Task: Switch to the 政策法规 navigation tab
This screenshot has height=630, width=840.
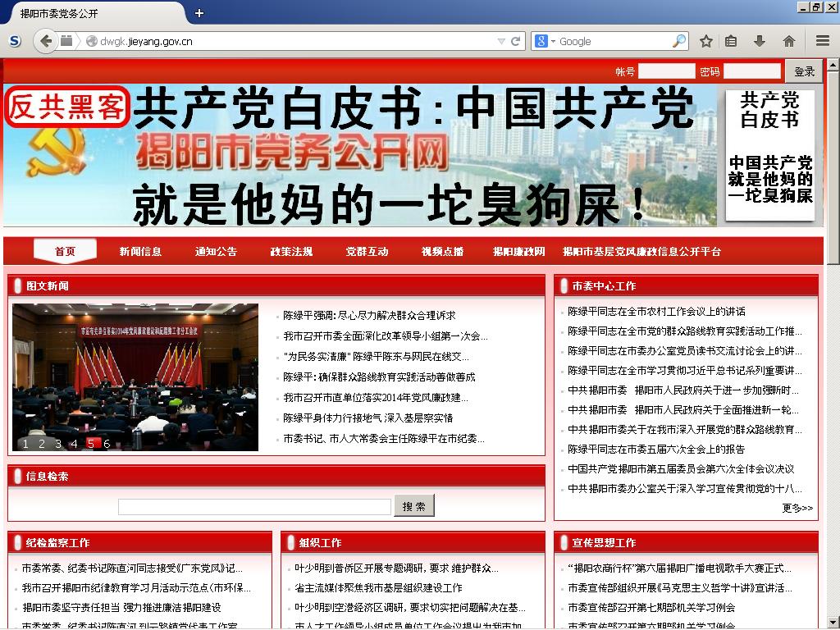Action: pos(291,252)
